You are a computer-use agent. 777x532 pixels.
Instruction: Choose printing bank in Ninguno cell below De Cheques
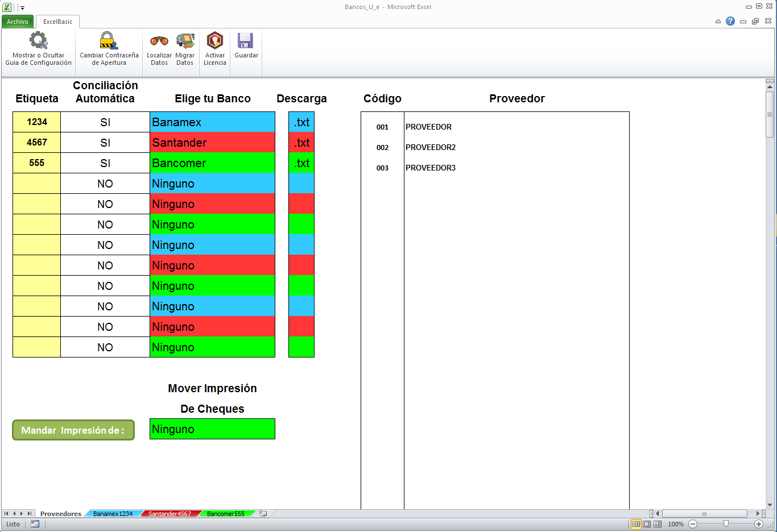(212, 429)
